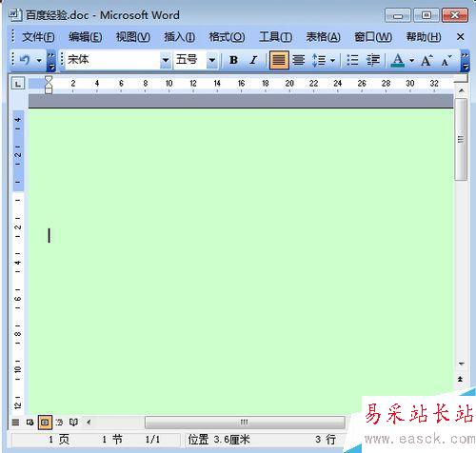Screen dimensions: 476x453
Task: Click the Undo arrow icon
Action: 25,60
